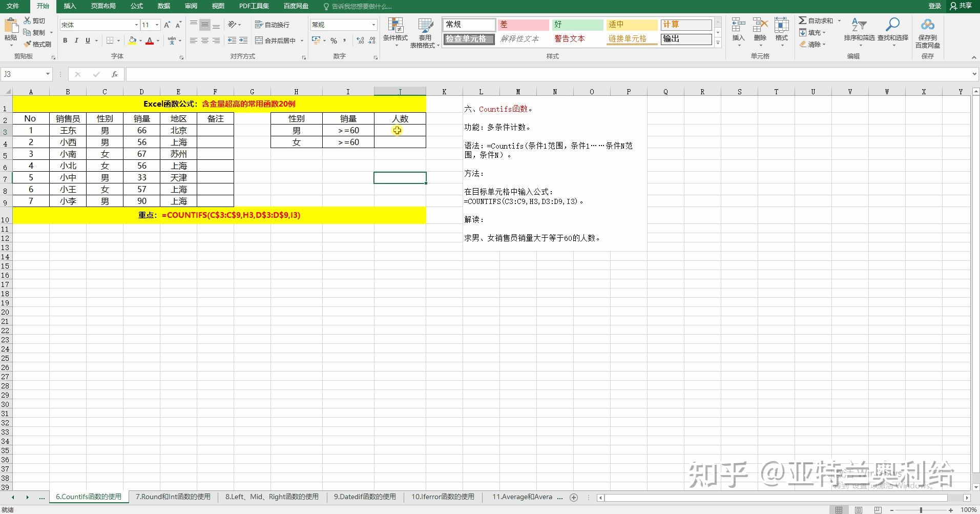Click the wén phonetic guide icon
Viewport: 980px width, 514px height.
172,40
